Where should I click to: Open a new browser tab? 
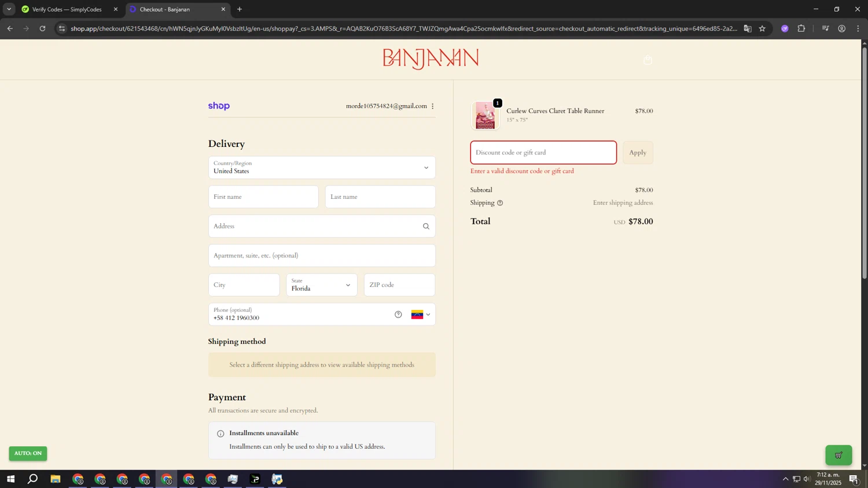pos(240,9)
